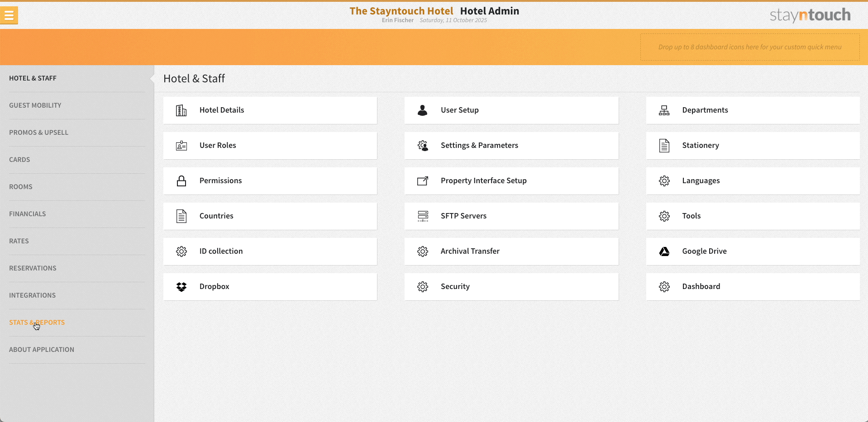Open User Roles label
Screen dimensions: 868x422
tap(218, 146)
